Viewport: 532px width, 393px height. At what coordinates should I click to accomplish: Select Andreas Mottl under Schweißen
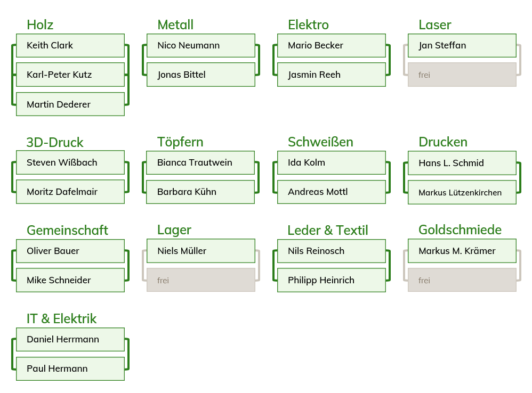332,192
